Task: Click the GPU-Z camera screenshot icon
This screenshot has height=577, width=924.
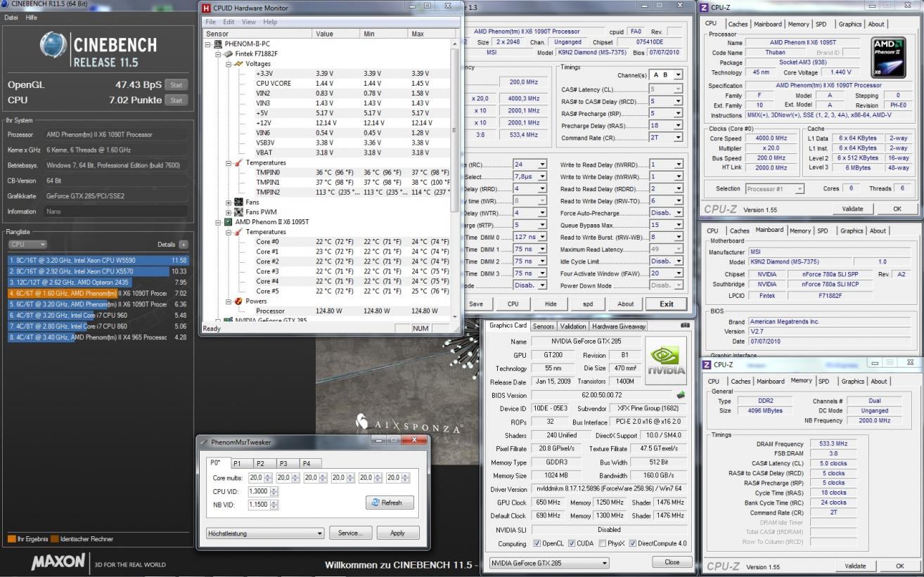Action: (x=685, y=325)
